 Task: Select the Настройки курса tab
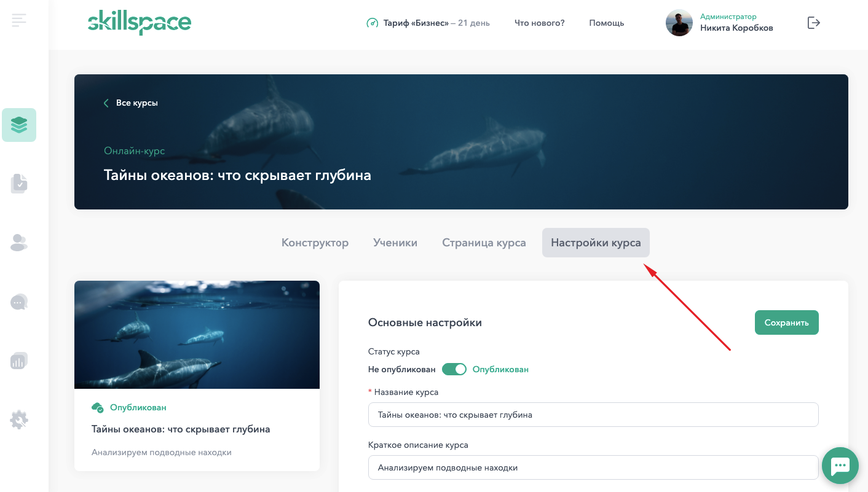pos(596,243)
